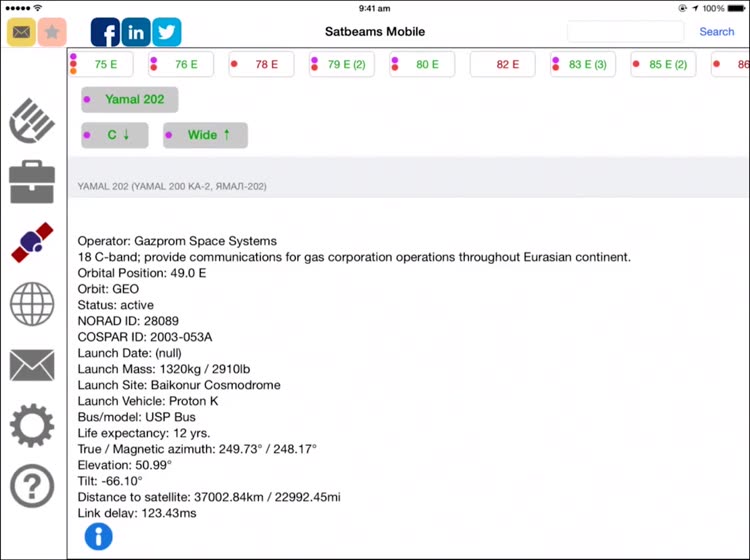Click the Life expectancy: 12 yrs. line
This screenshot has width=750, height=560.
click(x=143, y=433)
